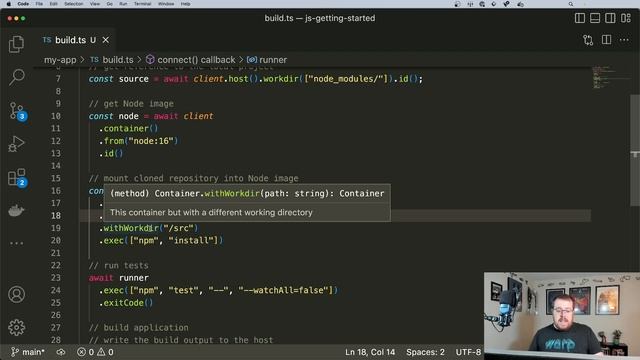Select my-app in the breadcrumb
Screen dimensions: 640x360
click(60, 60)
